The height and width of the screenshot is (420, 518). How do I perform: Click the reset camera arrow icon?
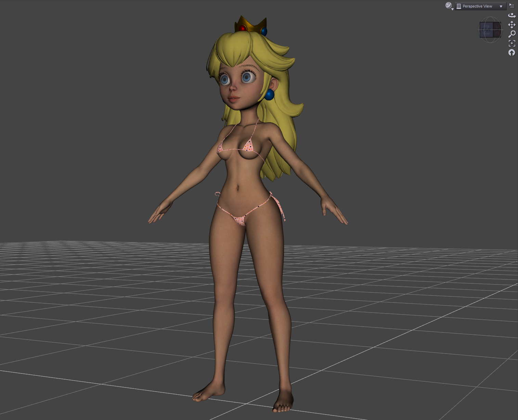pyautogui.click(x=512, y=52)
